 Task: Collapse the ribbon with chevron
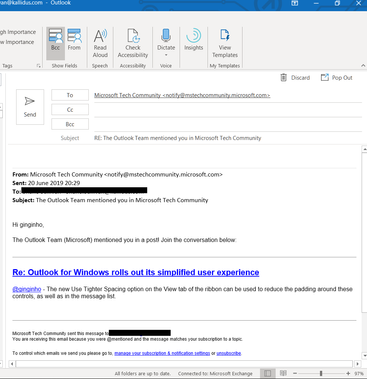pyautogui.click(x=363, y=66)
